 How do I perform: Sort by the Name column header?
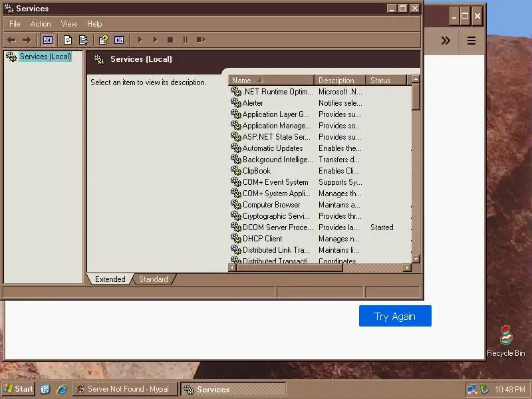pos(271,80)
